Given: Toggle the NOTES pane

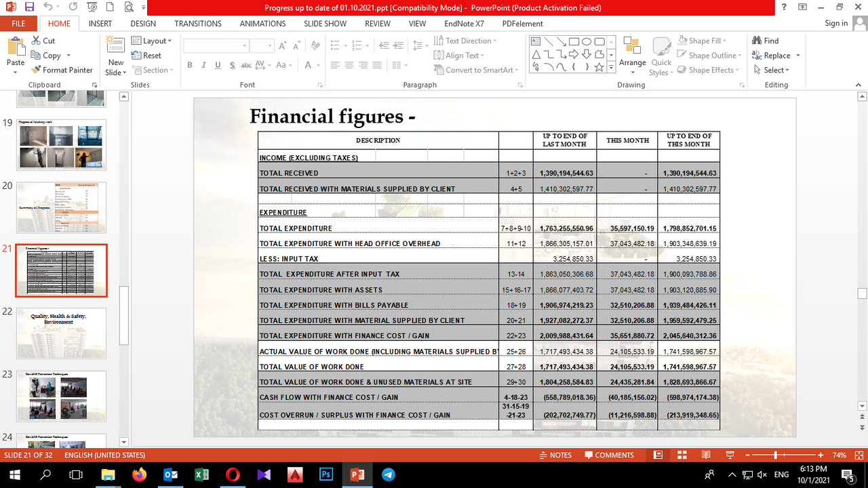Looking at the screenshot, I should click(x=555, y=455).
